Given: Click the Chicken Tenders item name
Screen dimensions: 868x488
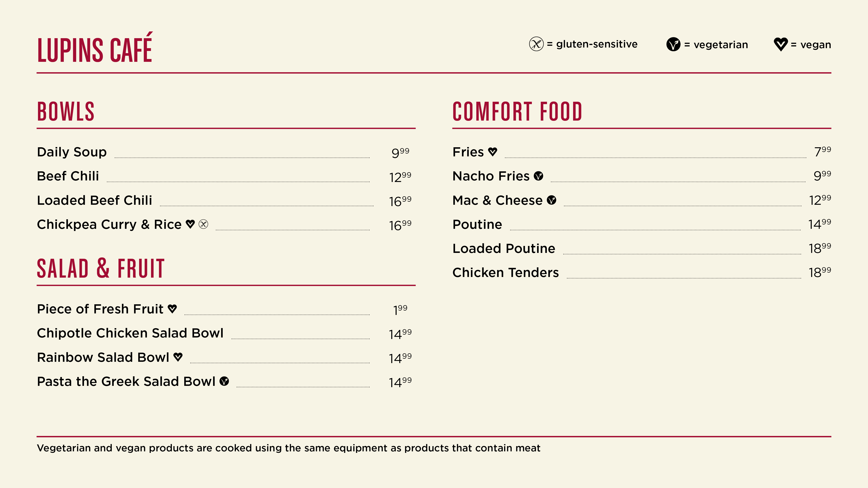Looking at the screenshot, I should pos(505,272).
